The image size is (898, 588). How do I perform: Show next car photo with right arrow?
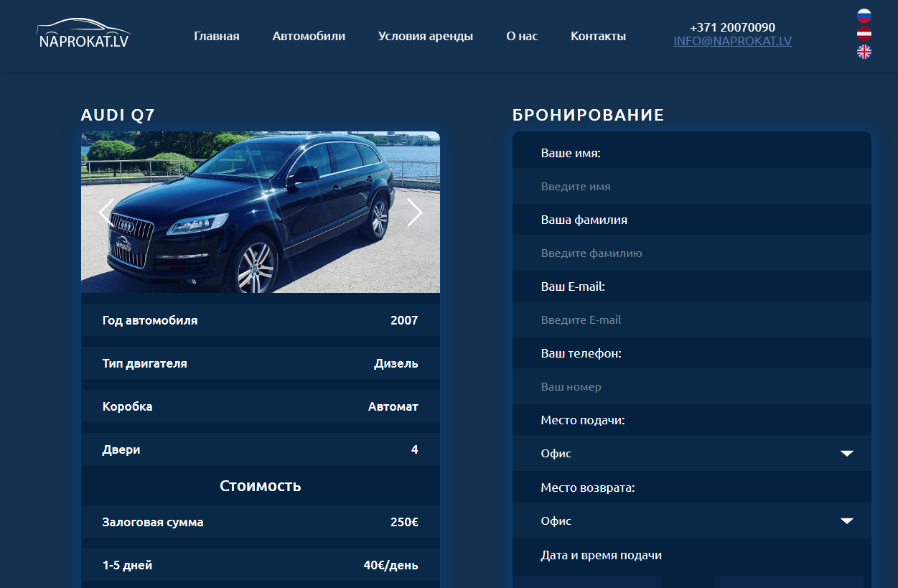415,213
